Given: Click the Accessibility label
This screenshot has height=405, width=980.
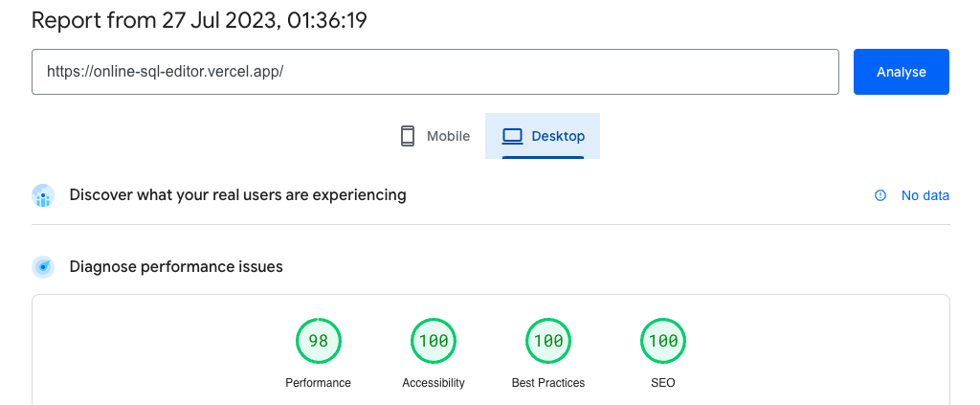Looking at the screenshot, I should (x=434, y=383).
